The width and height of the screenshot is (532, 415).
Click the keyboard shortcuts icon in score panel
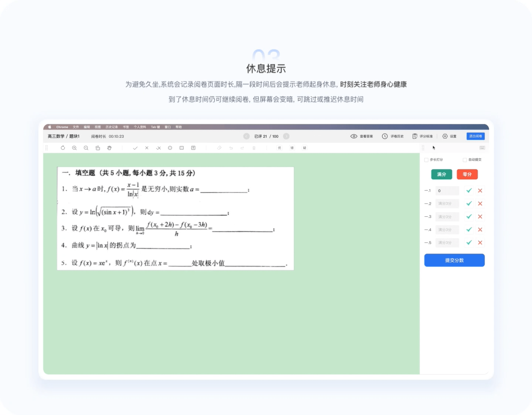(x=482, y=148)
